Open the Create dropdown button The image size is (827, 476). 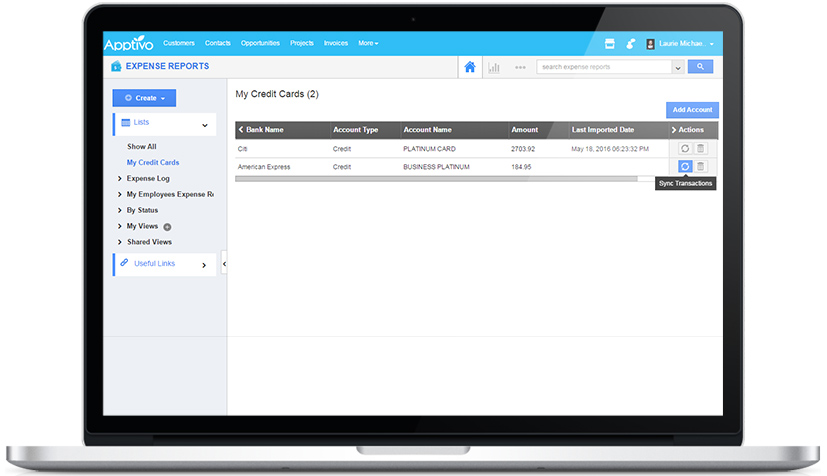click(x=144, y=98)
